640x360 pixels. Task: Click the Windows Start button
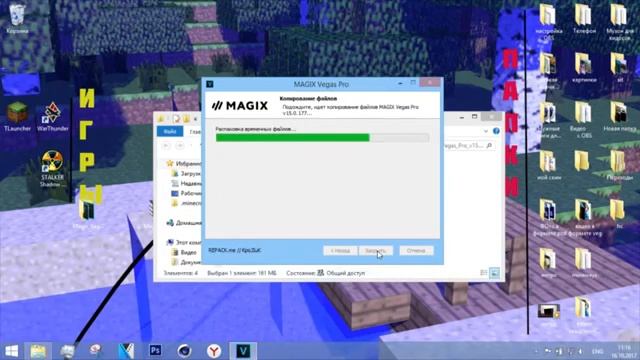(11, 351)
